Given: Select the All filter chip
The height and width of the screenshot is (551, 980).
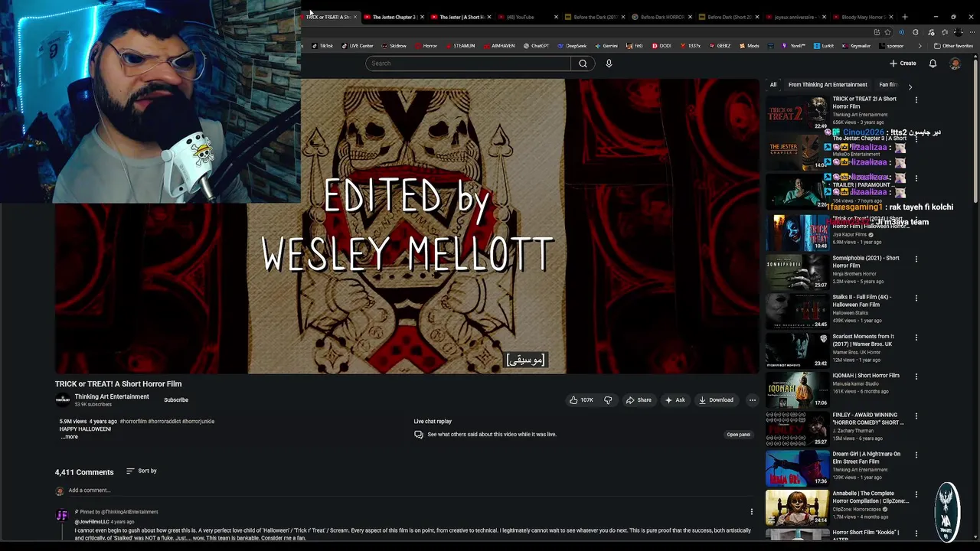Looking at the screenshot, I should (x=773, y=85).
